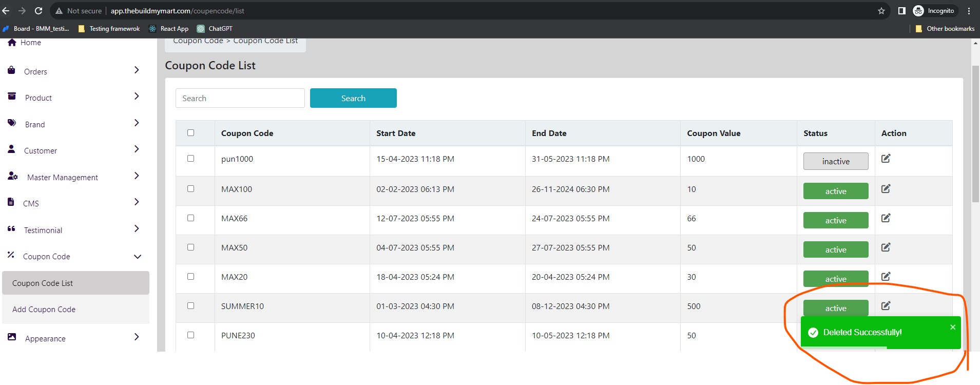Image resolution: width=980 pixels, height=385 pixels.
Task: Toggle the active status of SUMMER10
Action: 836,308
